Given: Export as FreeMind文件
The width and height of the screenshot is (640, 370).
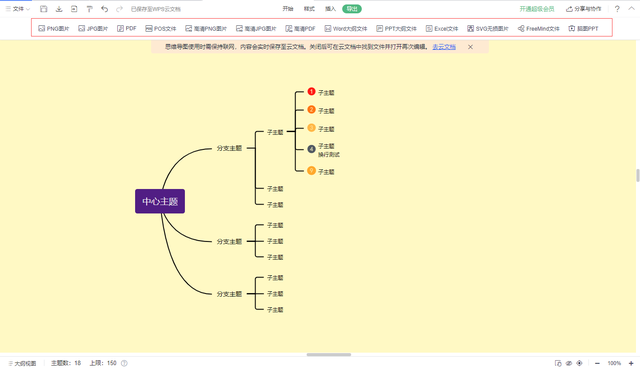Looking at the screenshot, I should [539, 29].
